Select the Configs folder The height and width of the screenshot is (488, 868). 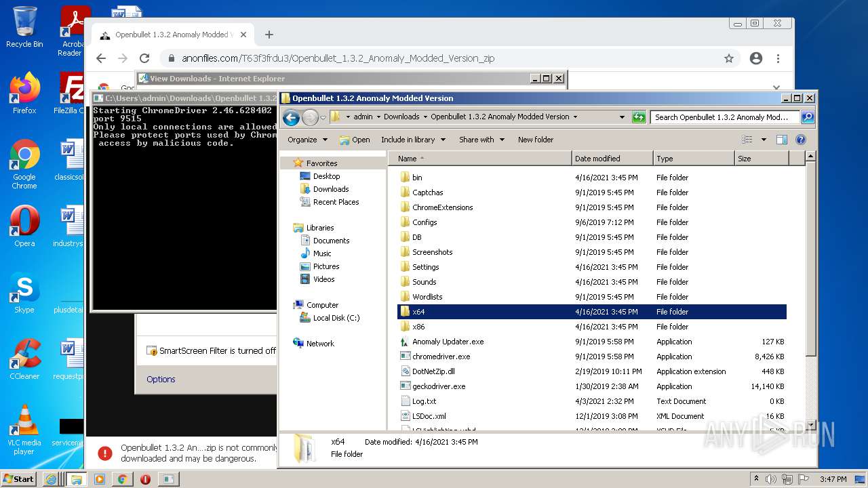pyautogui.click(x=425, y=222)
